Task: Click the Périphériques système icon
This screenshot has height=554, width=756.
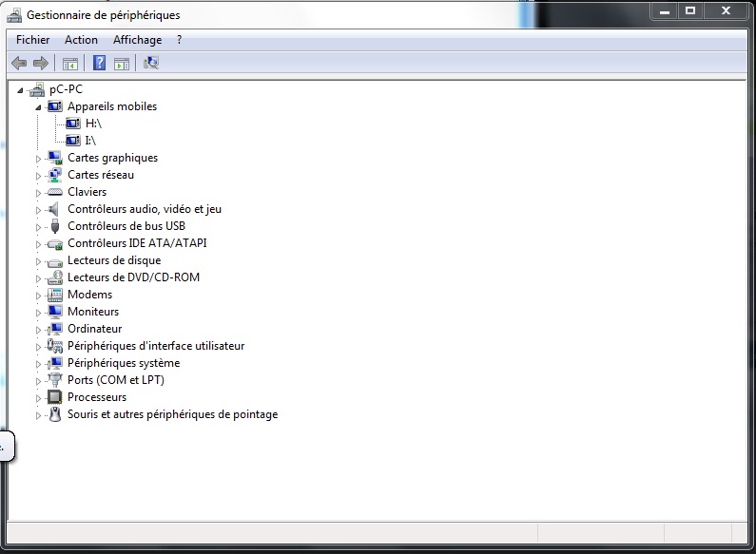Action: point(55,363)
